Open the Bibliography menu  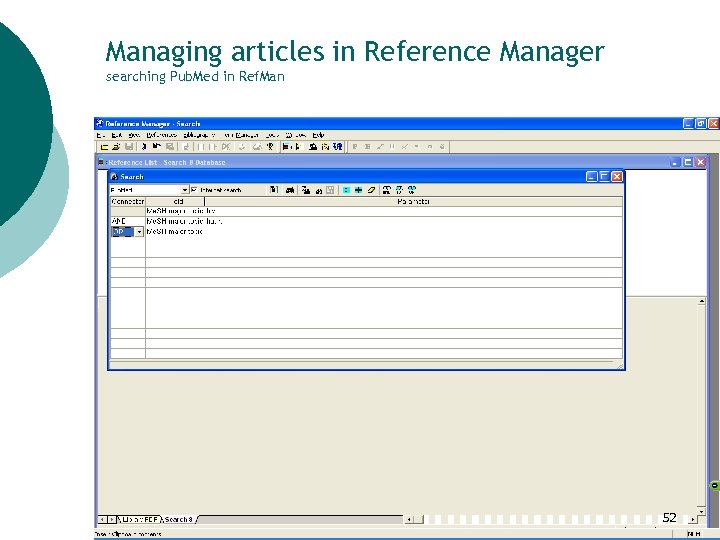(199, 135)
